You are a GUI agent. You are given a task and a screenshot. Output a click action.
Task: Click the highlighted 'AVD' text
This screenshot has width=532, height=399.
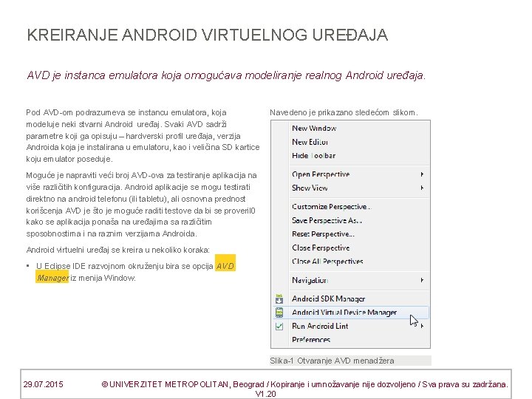[x=225, y=266]
